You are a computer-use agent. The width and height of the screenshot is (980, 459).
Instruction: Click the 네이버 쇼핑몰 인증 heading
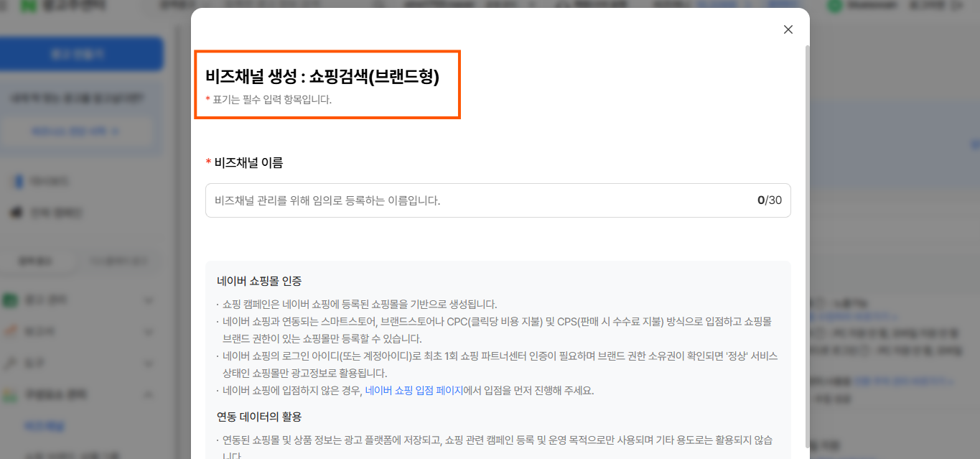coord(259,281)
